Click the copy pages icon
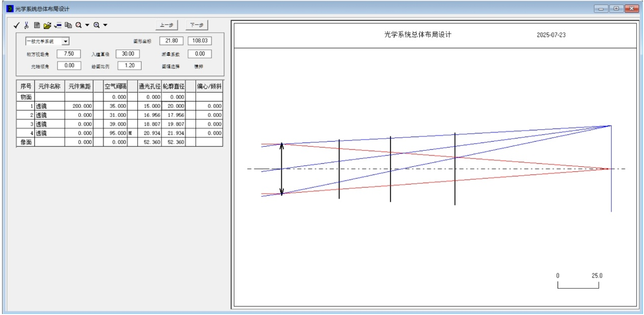Viewport: 644px width, 315px height. pyautogui.click(x=67, y=25)
